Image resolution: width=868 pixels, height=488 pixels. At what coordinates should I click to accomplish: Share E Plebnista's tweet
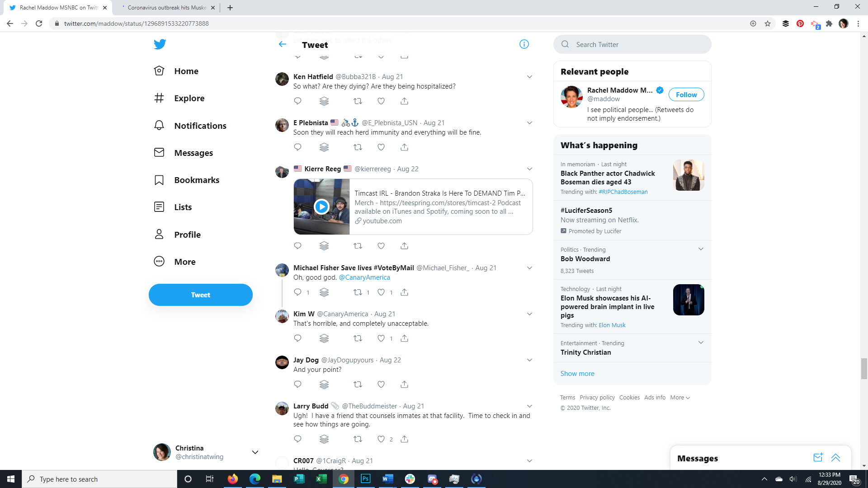pos(404,147)
